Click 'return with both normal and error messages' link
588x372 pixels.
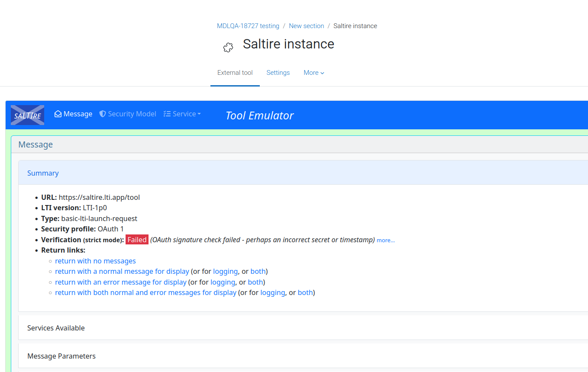click(145, 293)
